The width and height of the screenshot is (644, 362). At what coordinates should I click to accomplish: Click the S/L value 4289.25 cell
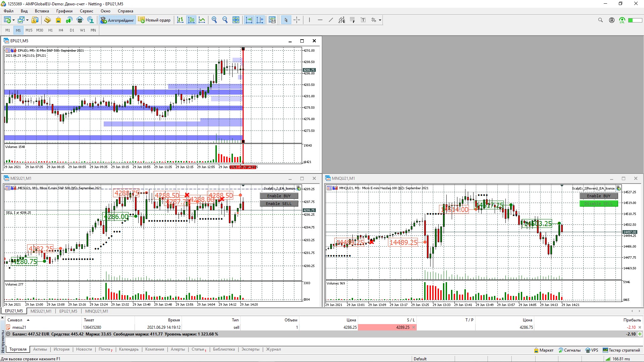coord(387,327)
